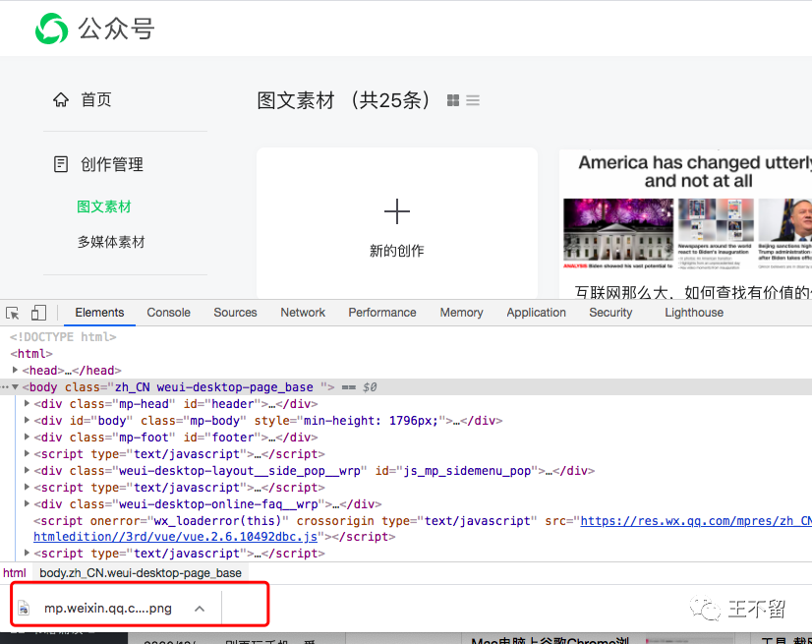Expand the head element node
The height and width of the screenshot is (644, 812).
(16, 371)
